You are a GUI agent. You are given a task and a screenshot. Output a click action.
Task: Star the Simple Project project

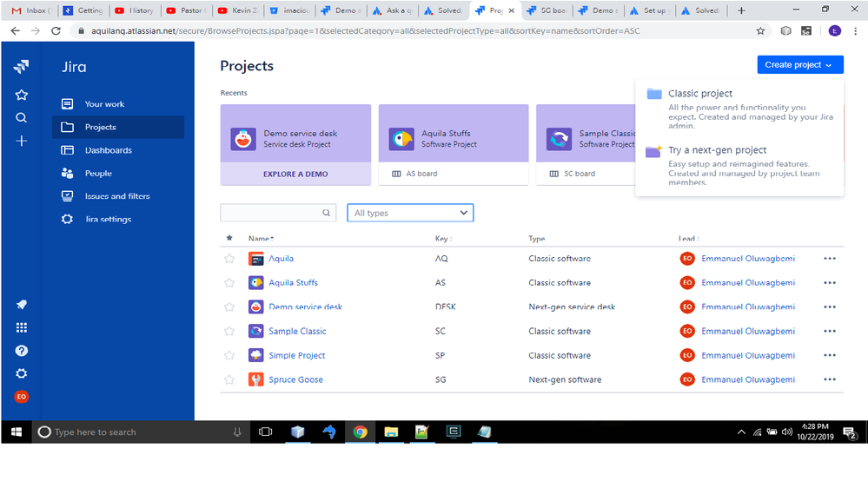click(229, 355)
